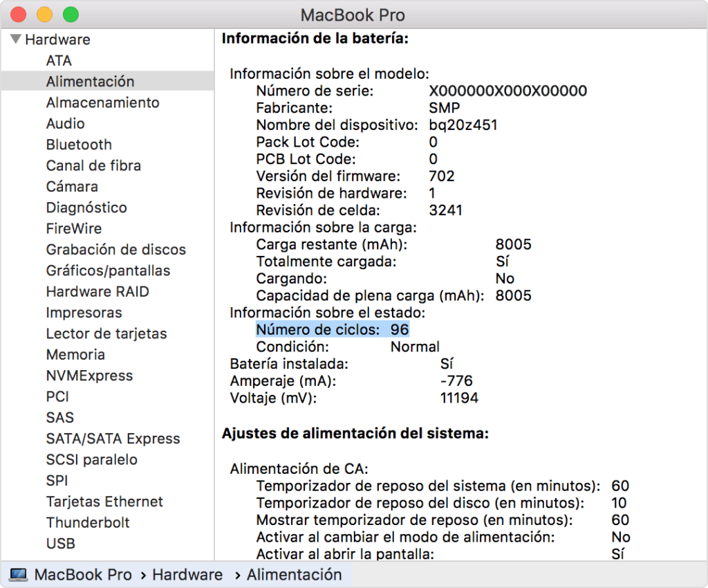Open Memoria in the sidebar
The height and width of the screenshot is (588, 708).
[x=75, y=354]
